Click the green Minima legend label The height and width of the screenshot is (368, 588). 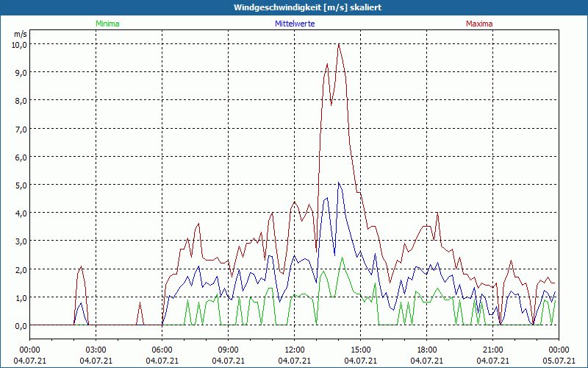pos(107,24)
